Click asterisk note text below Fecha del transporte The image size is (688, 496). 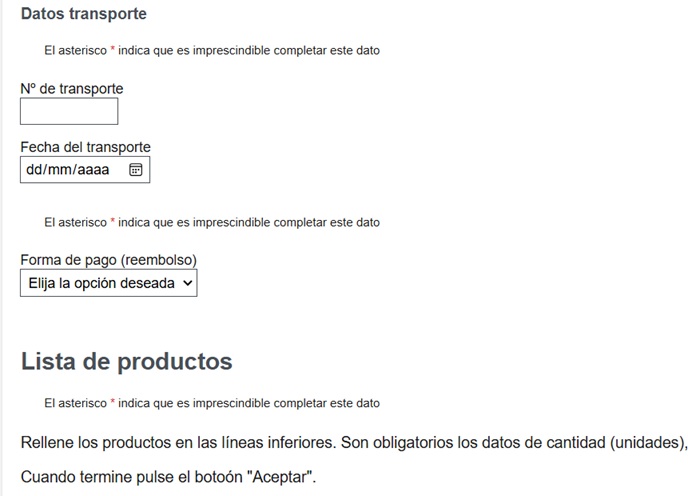(x=212, y=223)
